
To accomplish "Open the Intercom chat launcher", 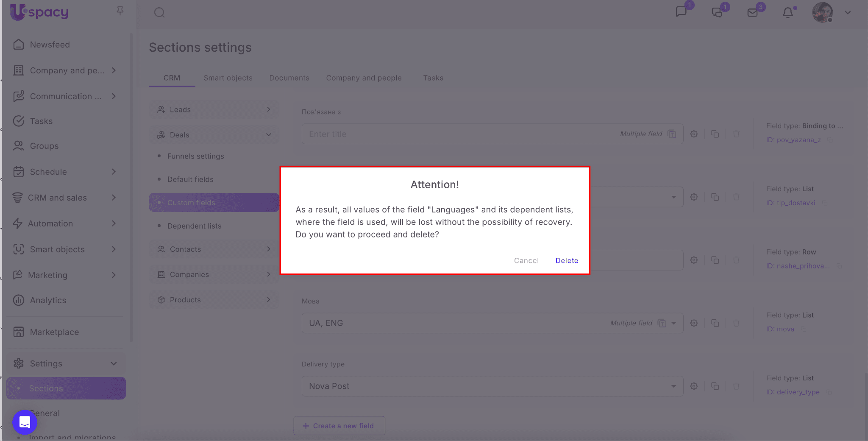I will pos(25,422).
